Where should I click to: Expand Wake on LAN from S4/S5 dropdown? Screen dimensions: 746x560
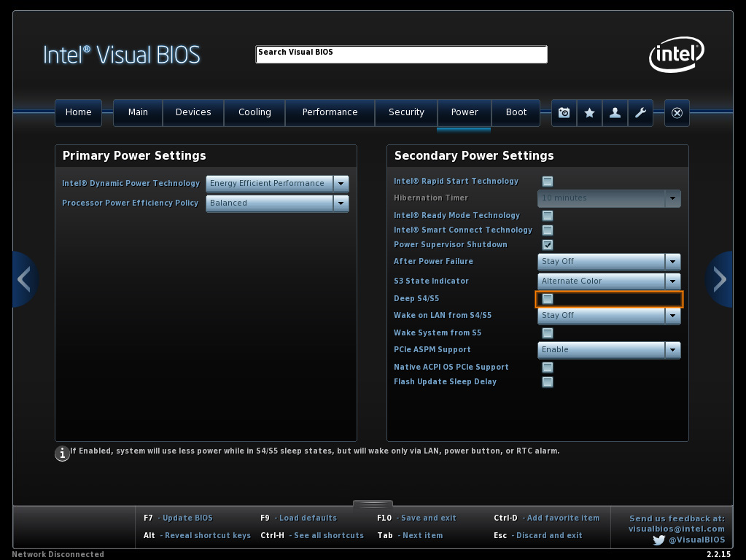tap(609, 316)
